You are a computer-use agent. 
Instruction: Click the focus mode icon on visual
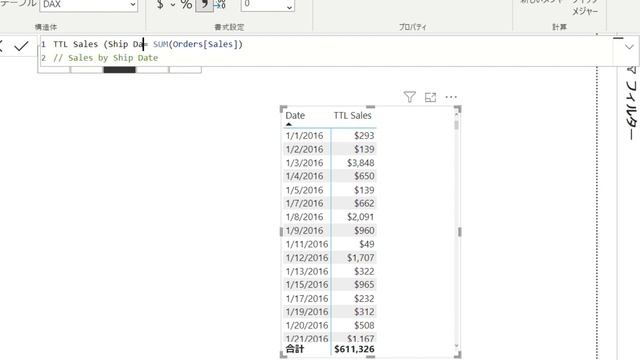[430, 98]
